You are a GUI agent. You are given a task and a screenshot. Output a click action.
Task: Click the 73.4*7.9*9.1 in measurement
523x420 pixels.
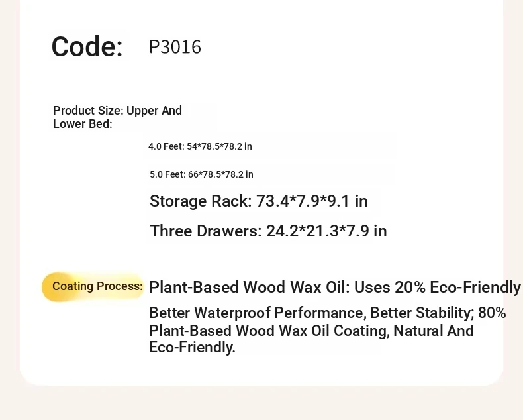312,201
